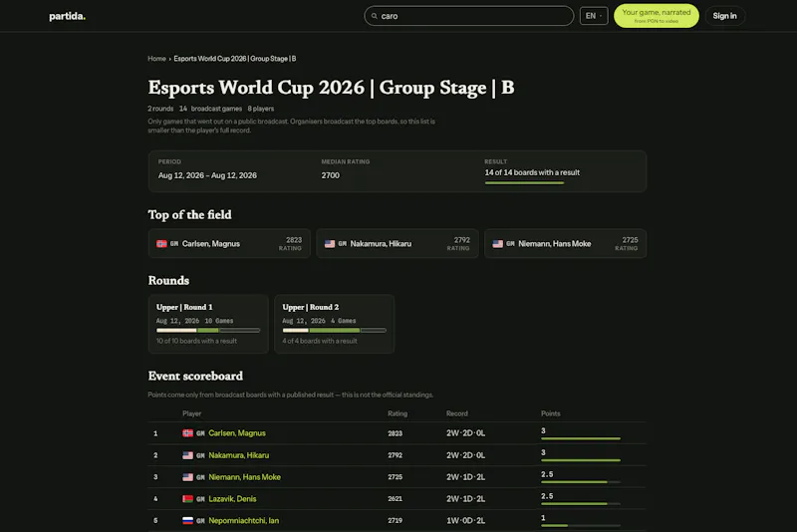Click US flag in Niemann top card
The height and width of the screenshot is (532, 797).
pyautogui.click(x=497, y=244)
